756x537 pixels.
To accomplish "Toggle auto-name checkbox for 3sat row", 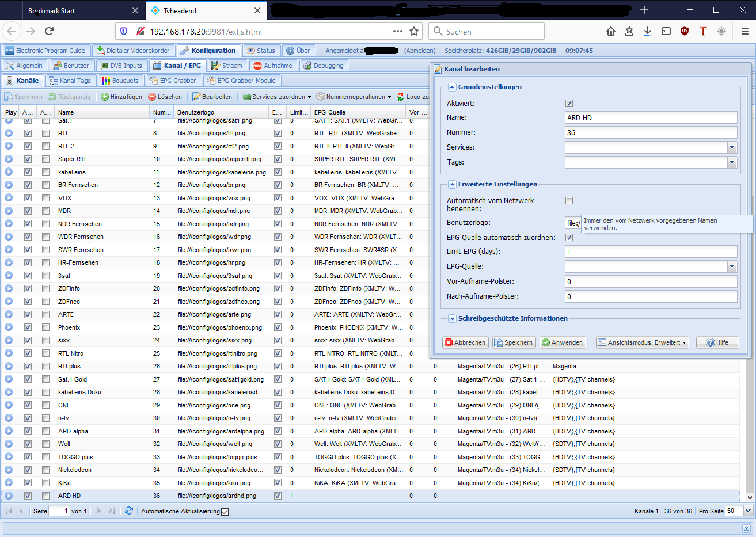I will (x=45, y=276).
